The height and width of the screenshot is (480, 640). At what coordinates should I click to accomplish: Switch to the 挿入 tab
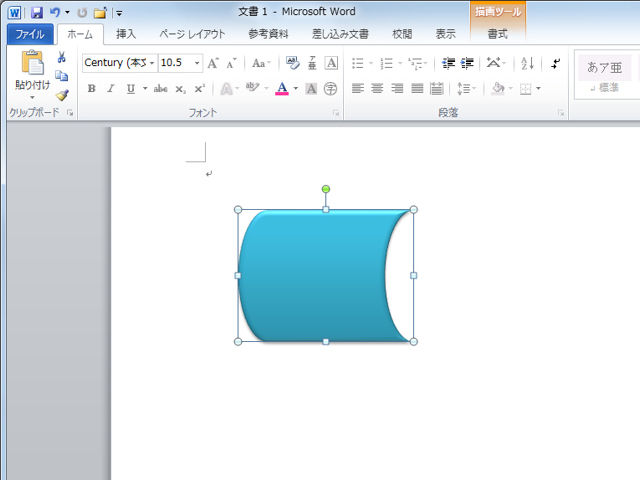[x=126, y=34]
